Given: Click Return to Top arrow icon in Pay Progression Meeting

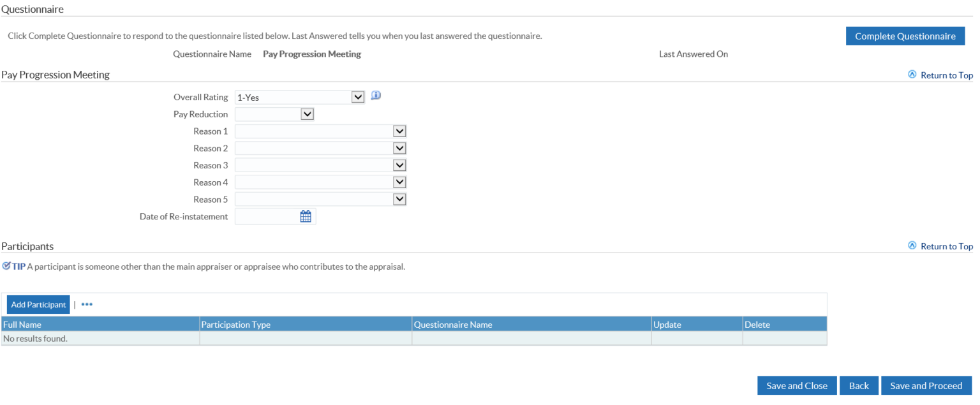Looking at the screenshot, I should point(912,75).
